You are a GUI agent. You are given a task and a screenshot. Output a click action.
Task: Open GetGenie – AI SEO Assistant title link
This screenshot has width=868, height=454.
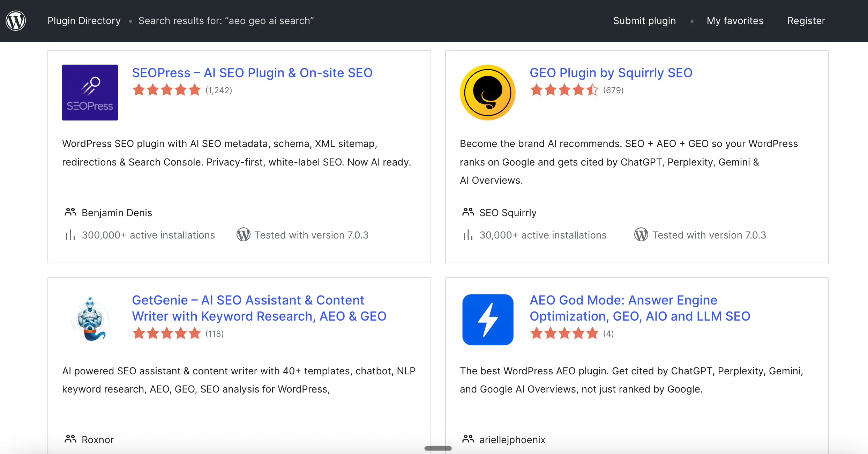click(x=259, y=308)
